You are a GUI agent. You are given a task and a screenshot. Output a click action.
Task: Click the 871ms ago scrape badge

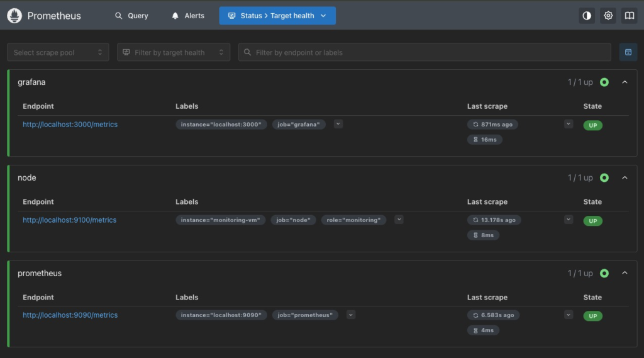point(492,125)
